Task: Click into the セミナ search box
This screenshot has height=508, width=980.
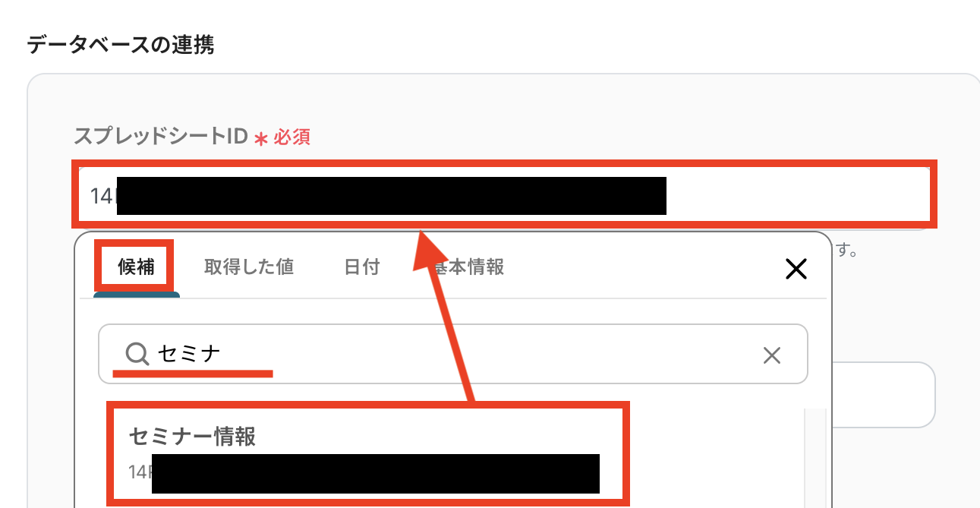Action: [453, 355]
